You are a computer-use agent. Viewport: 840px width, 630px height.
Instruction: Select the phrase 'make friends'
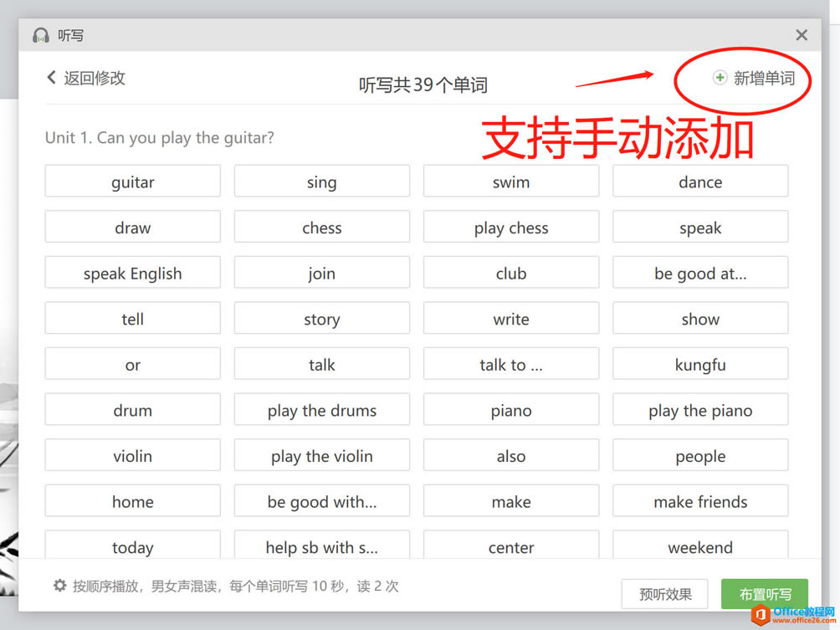[700, 500]
